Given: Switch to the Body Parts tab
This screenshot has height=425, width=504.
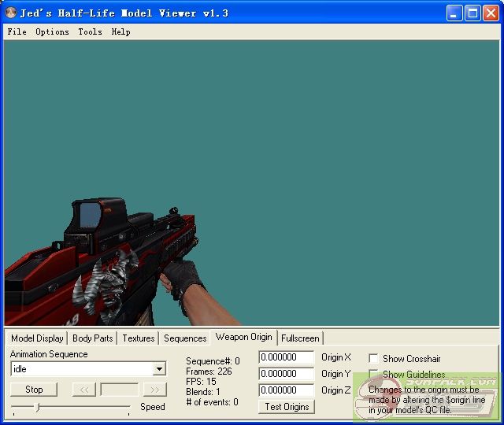Looking at the screenshot, I should tap(92, 338).
